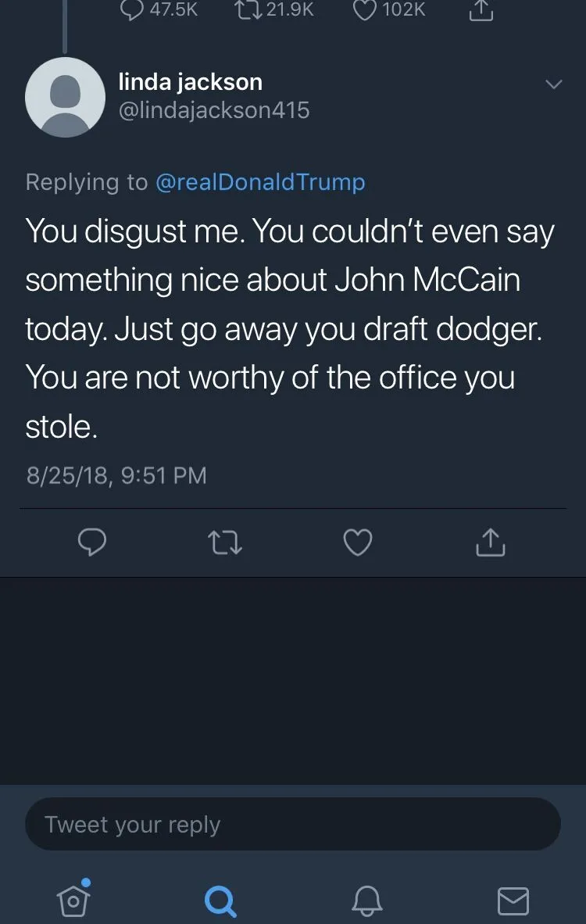The height and width of the screenshot is (924, 586).
Task: Go to the Home tab
Action: click(x=73, y=900)
